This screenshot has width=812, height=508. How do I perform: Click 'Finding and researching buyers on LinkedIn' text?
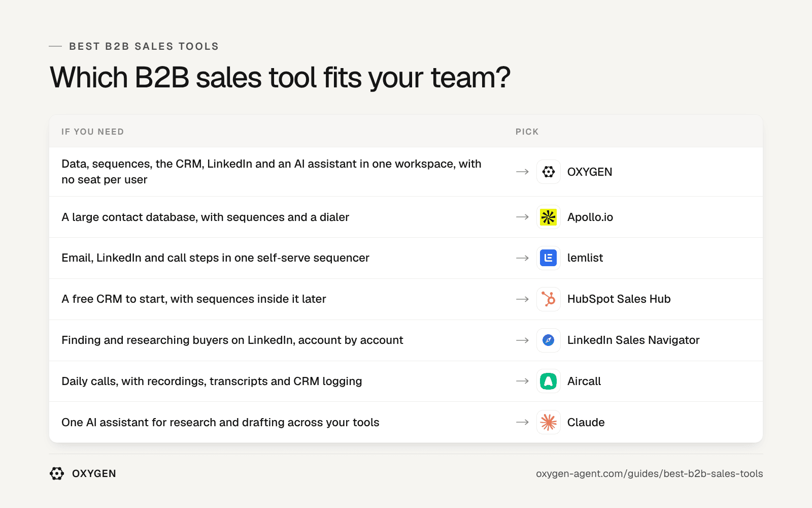(232, 340)
